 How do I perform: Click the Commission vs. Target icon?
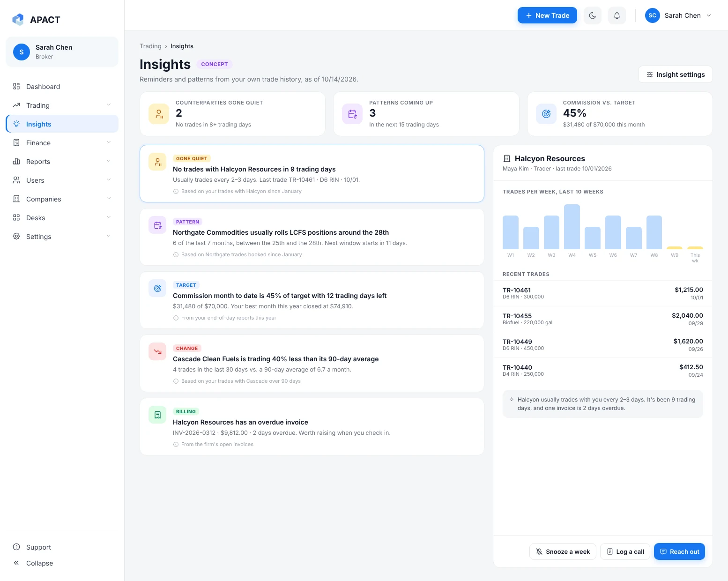coord(546,114)
